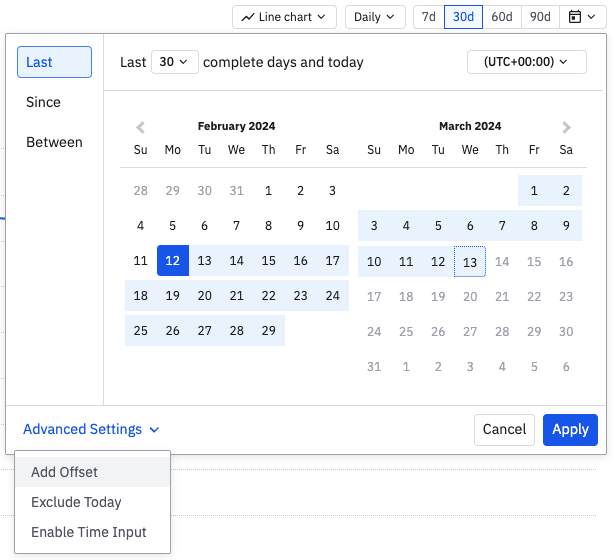The image size is (614, 560).
Task: Select March 5 in calendar
Action: tap(438, 226)
